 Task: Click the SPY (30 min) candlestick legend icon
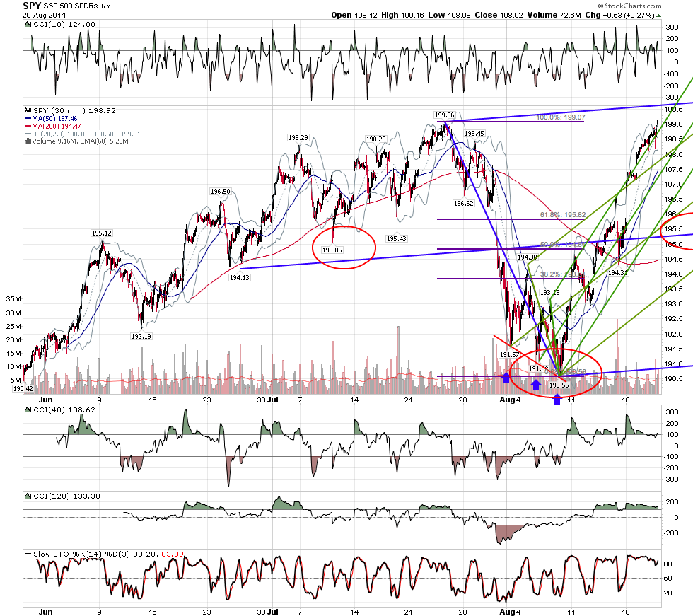pos(28,110)
